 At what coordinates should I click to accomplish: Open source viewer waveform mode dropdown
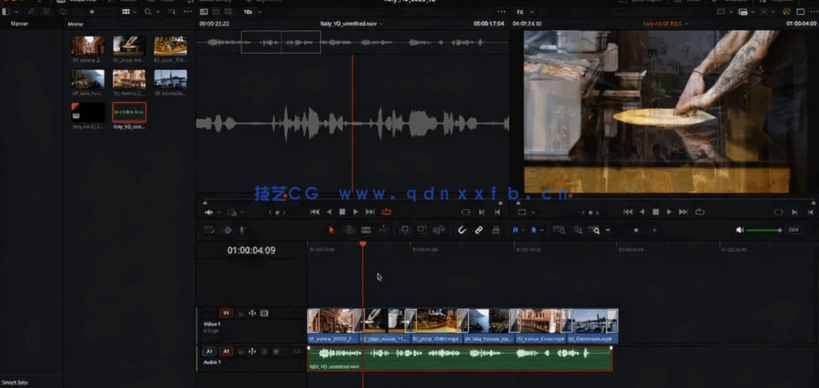click(219, 213)
